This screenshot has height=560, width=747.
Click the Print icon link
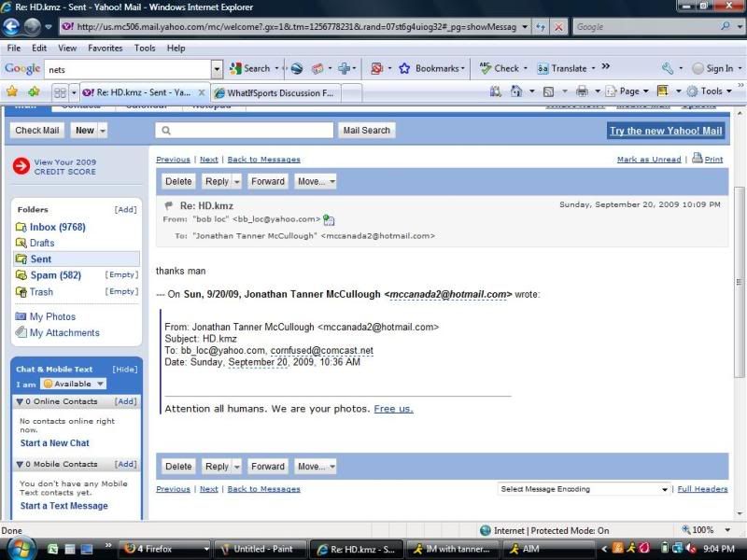tap(697, 159)
